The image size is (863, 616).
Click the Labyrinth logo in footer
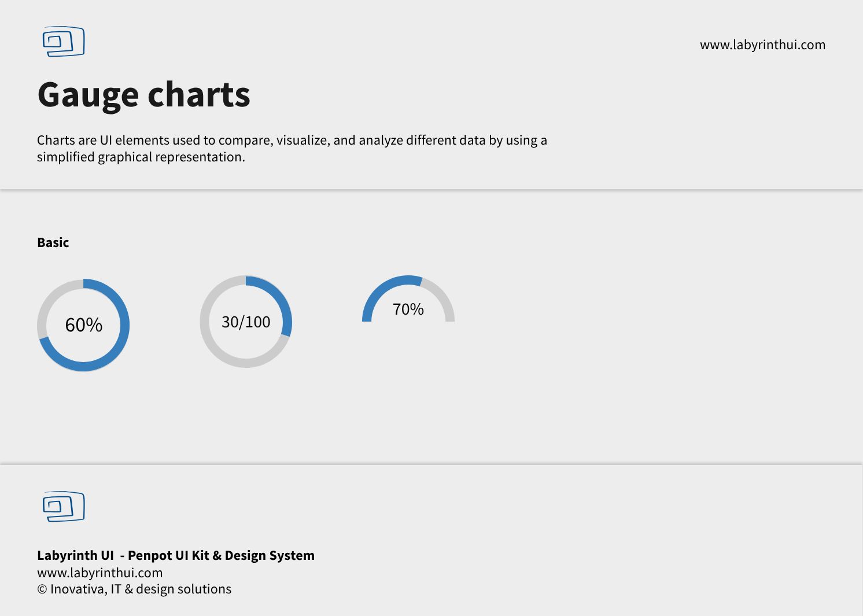pos(64,507)
